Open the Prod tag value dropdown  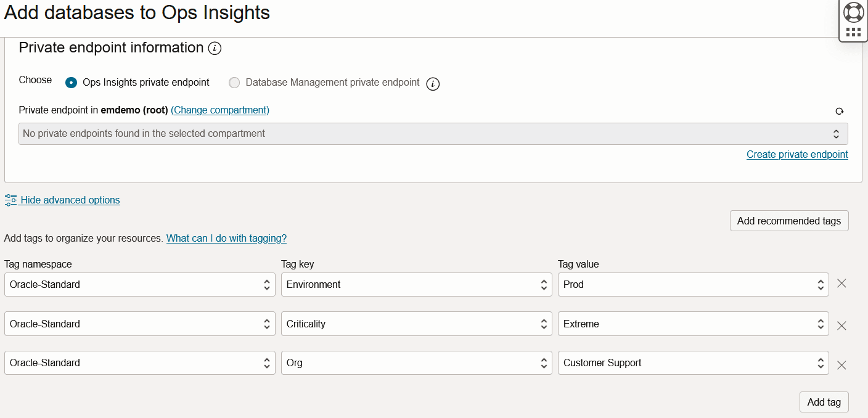pyautogui.click(x=693, y=285)
